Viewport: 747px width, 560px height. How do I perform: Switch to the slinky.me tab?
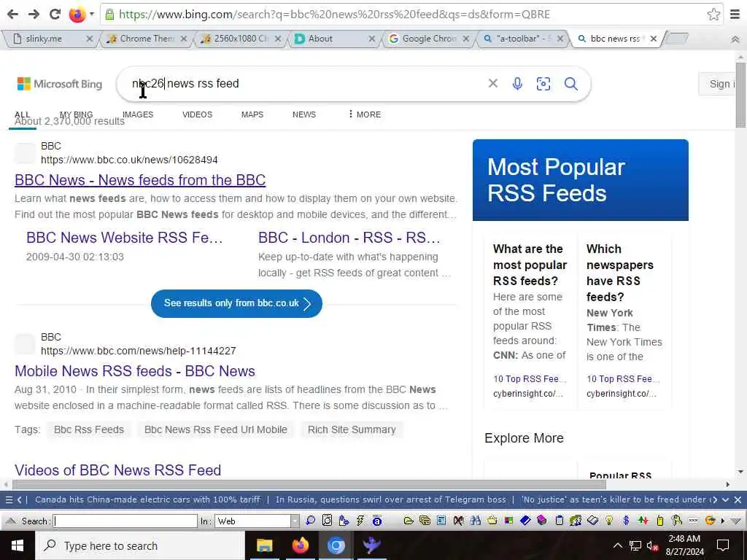coord(50,39)
